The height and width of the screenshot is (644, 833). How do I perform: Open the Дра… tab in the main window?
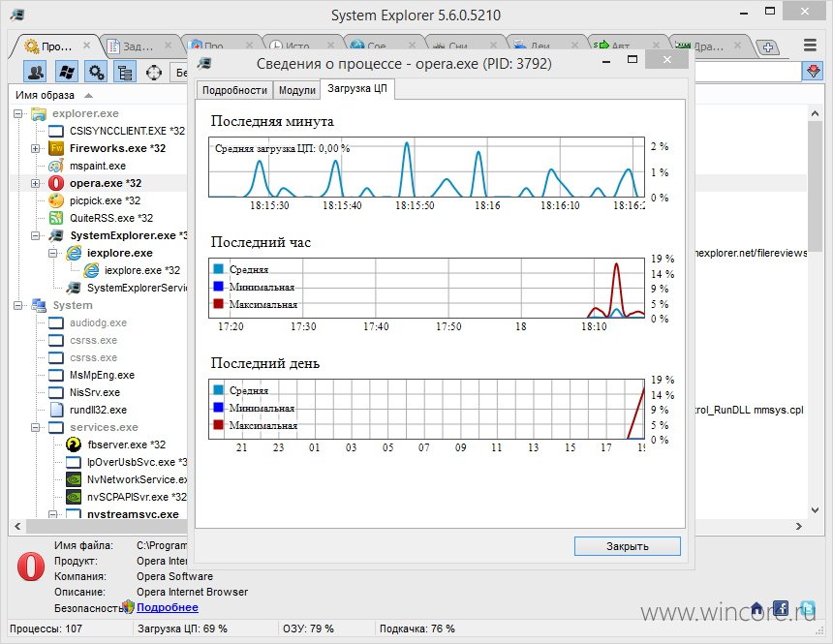(x=709, y=46)
